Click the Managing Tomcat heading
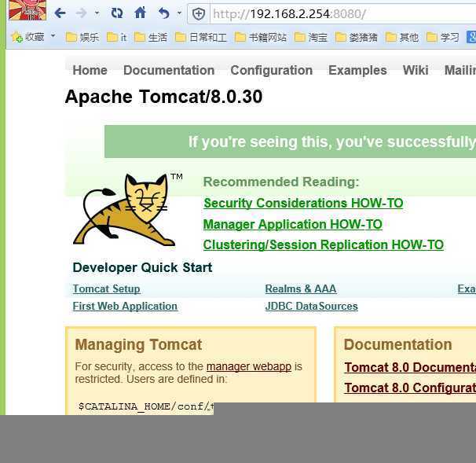This screenshot has width=476, height=463. [x=138, y=344]
